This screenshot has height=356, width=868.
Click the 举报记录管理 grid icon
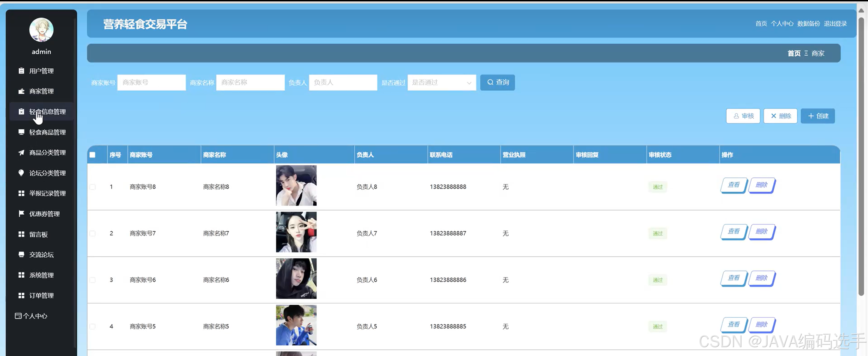coord(21,193)
